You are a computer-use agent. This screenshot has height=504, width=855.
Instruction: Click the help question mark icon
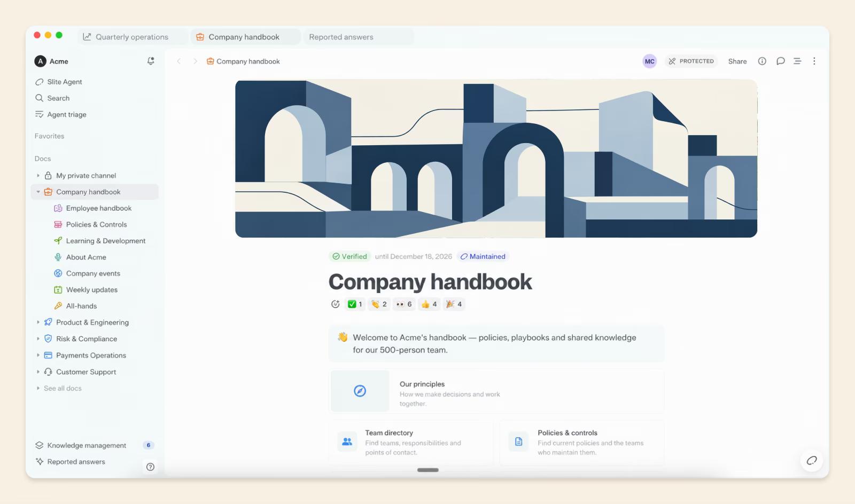(151, 467)
